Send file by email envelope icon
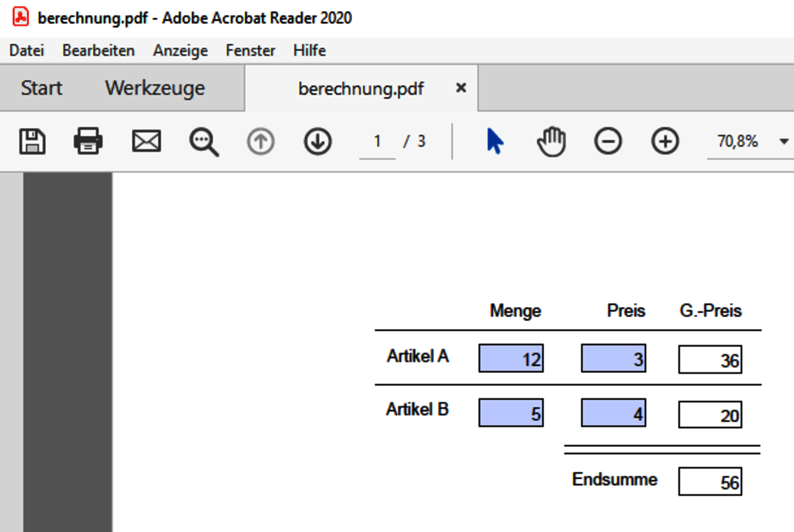The height and width of the screenshot is (532, 794). click(x=146, y=142)
